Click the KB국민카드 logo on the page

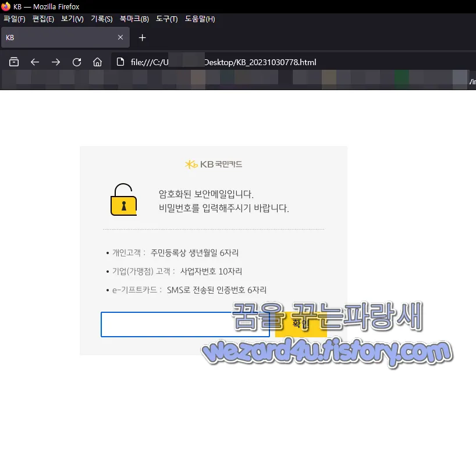[x=214, y=164]
